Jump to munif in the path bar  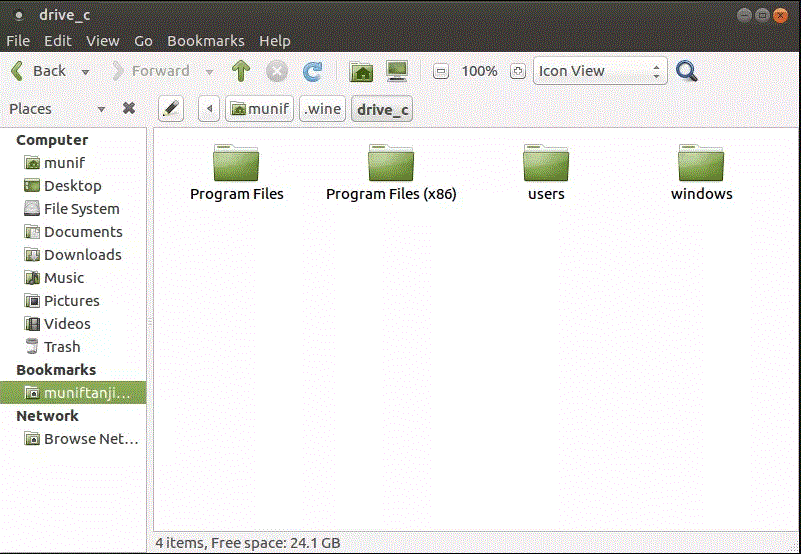[260, 109]
